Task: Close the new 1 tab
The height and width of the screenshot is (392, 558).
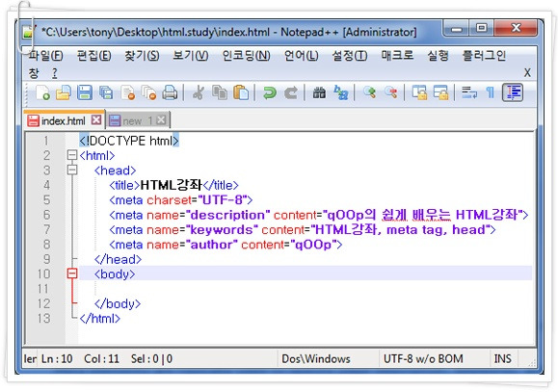Action: pyautogui.click(x=161, y=119)
